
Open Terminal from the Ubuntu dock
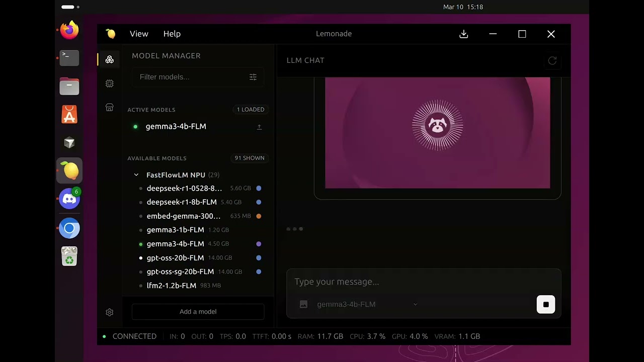click(69, 58)
